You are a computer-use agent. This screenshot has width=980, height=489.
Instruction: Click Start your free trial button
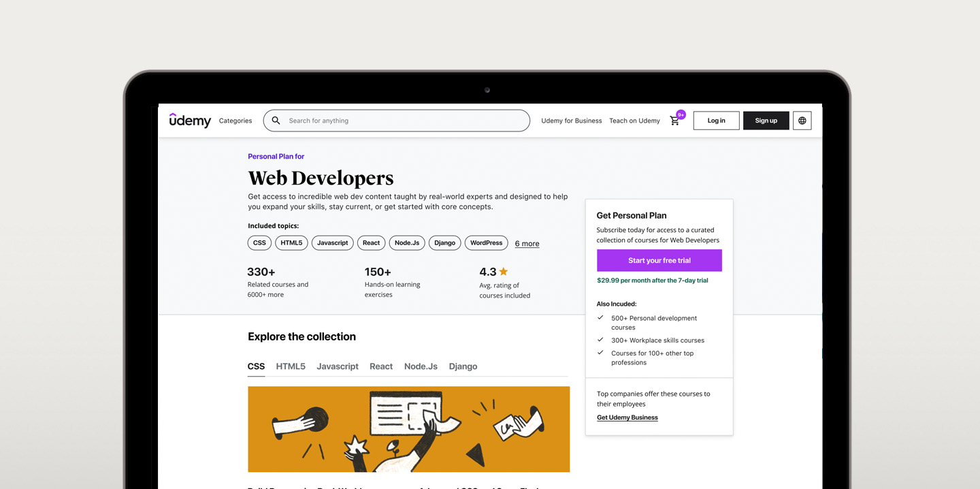659,260
